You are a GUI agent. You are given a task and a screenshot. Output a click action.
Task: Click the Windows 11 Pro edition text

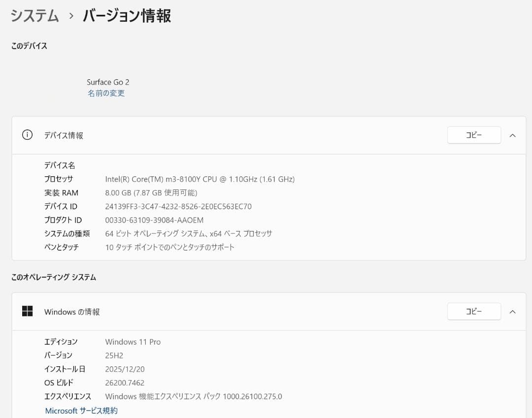pos(133,341)
